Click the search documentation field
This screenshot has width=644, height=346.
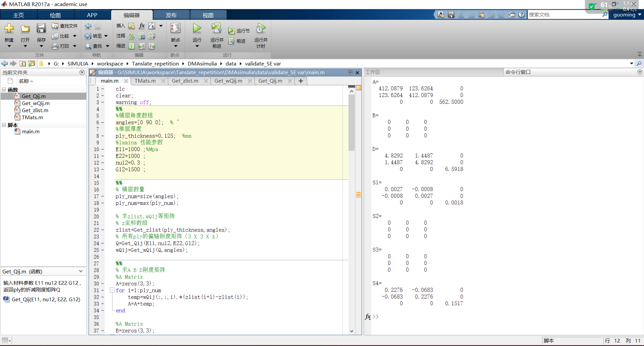(565, 14)
